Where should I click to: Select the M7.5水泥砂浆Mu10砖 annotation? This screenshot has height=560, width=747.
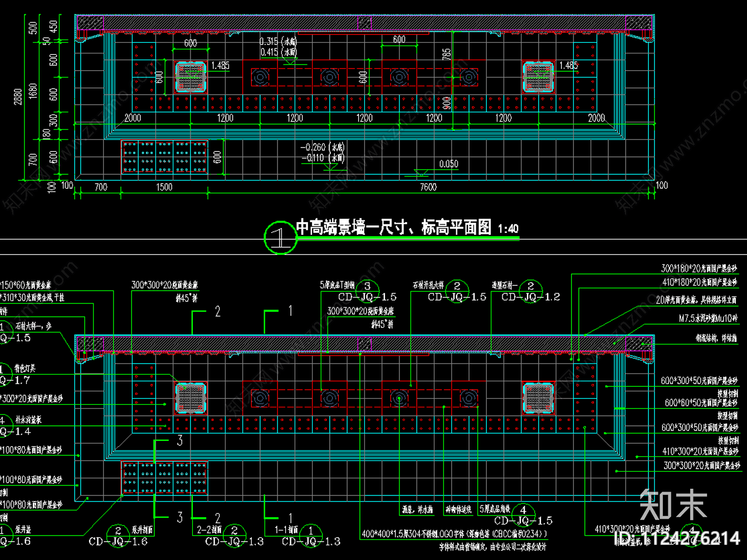(x=708, y=319)
